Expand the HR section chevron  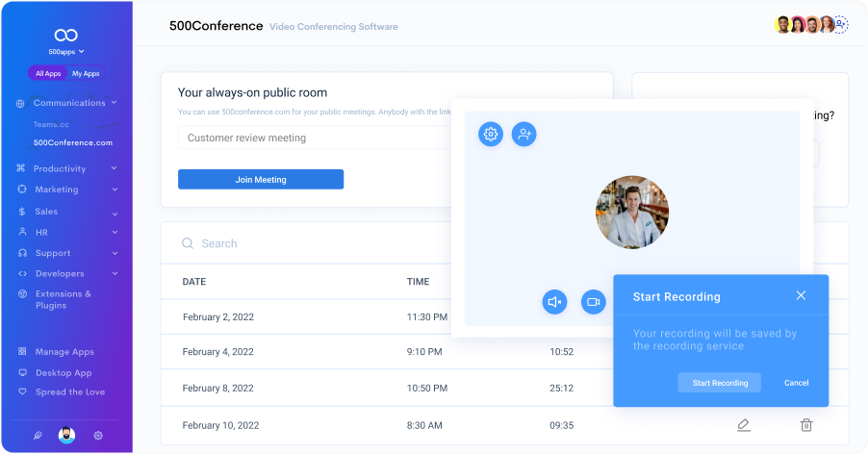point(115,232)
